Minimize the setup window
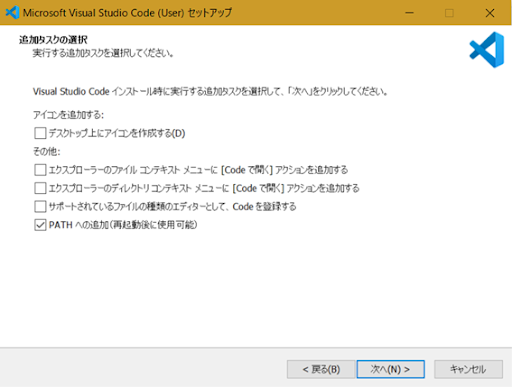Screen dimensions: 512x387 (410, 13)
